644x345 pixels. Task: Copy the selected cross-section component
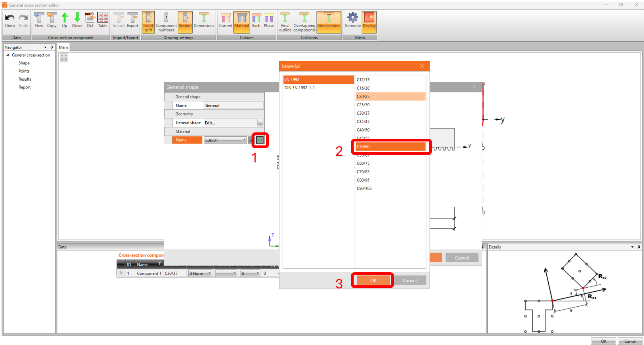click(x=52, y=21)
